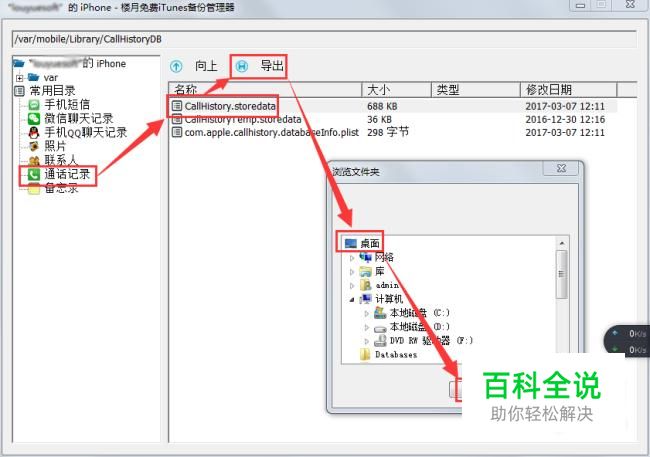Click CallHistoryTemp.storedata file icon
Screen dimensions: 650x457
pyautogui.click(x=177, y=119)
